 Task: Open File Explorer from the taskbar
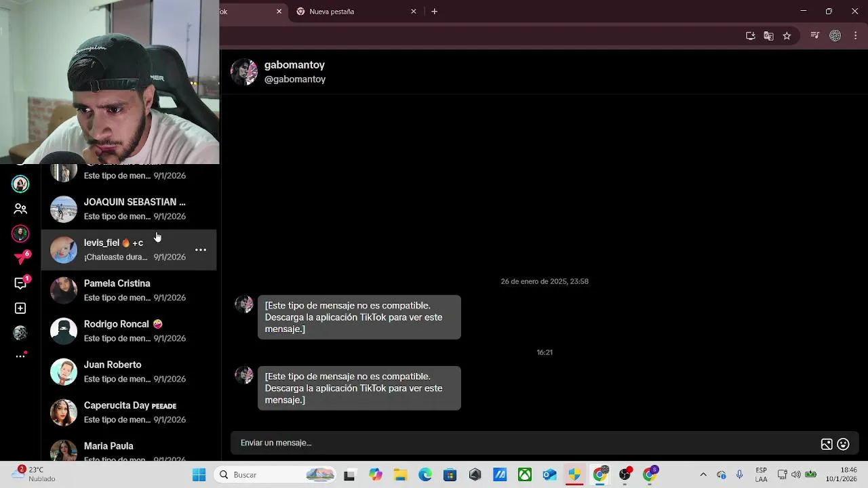[400, 475]
